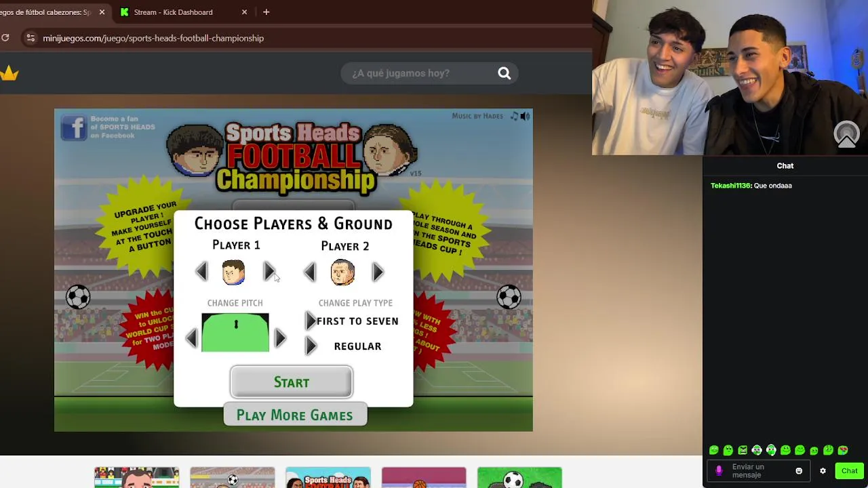Select the Que ondaaa chat message

coord(773,186)
